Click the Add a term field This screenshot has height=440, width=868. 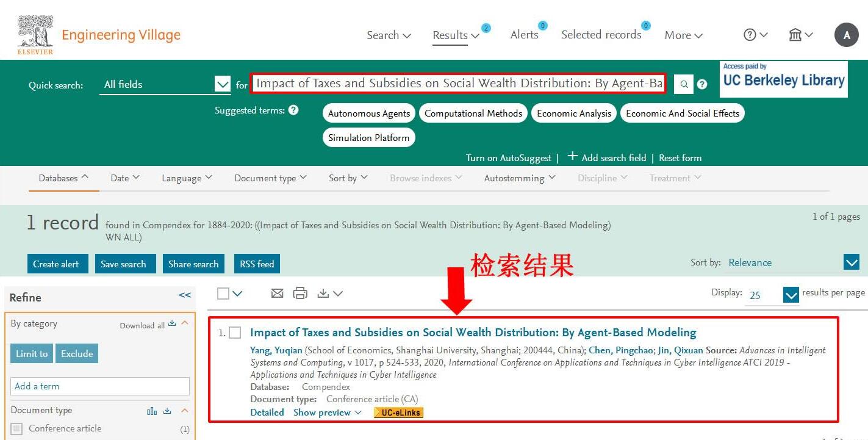[100, 386]
